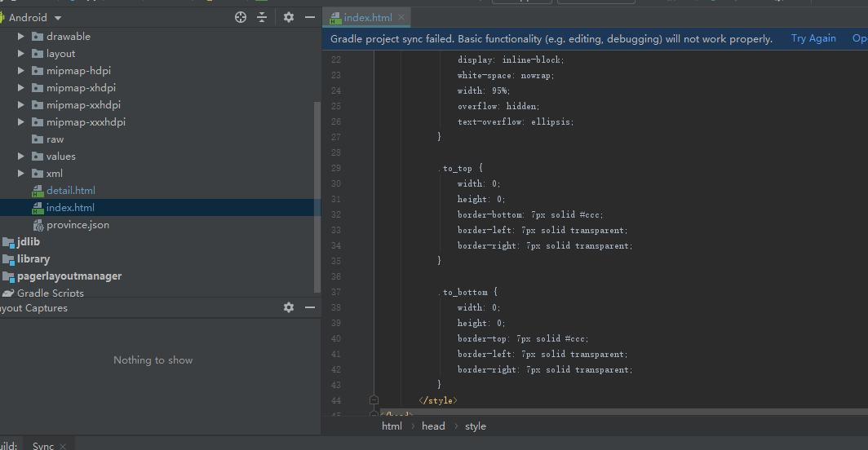Click the Collapse All icon in Project panel
Viewport: 868px width, 450px height.
(262, 17)
